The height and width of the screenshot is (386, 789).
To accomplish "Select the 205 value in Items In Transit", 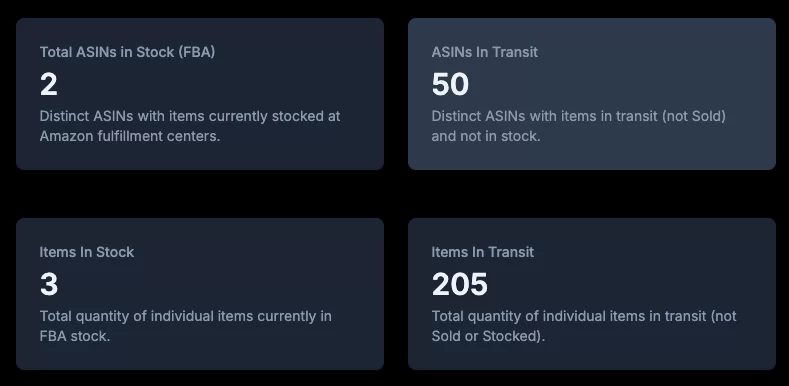I will [x=459, y=284].
